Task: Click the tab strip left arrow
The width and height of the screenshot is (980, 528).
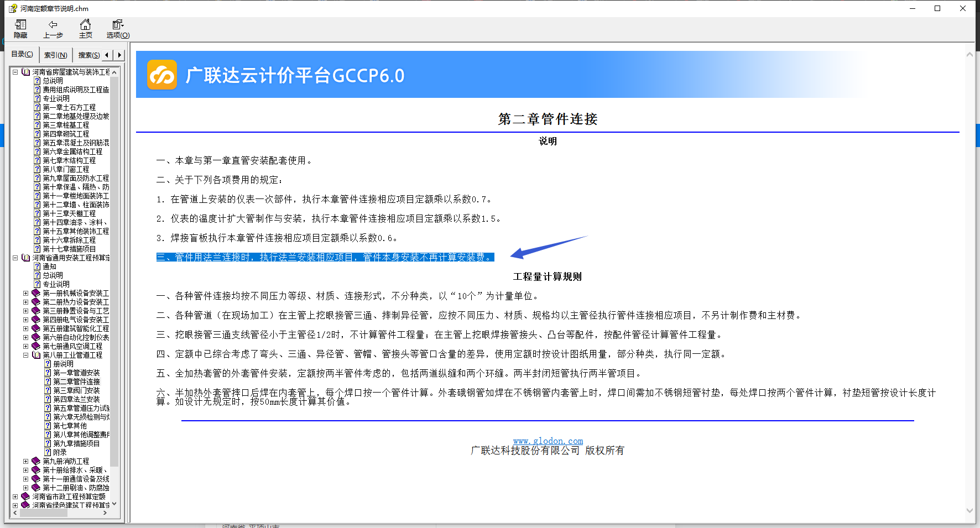Action: 107,55
